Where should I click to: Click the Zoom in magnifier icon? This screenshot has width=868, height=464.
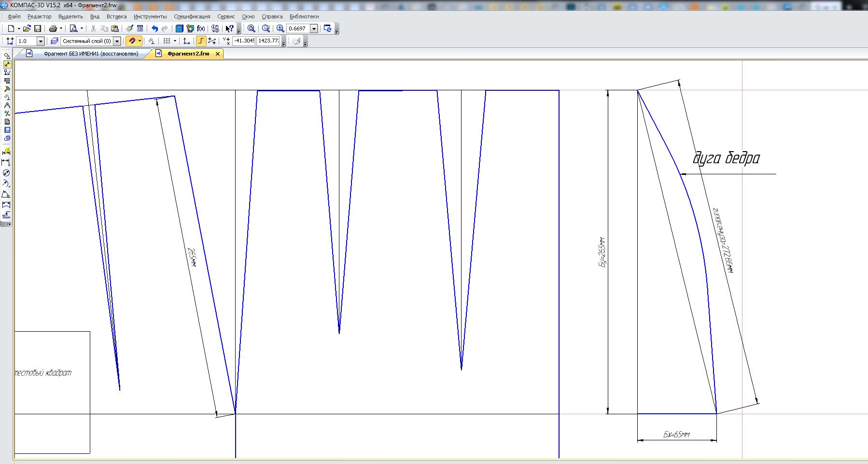click(x=280, y=28)
